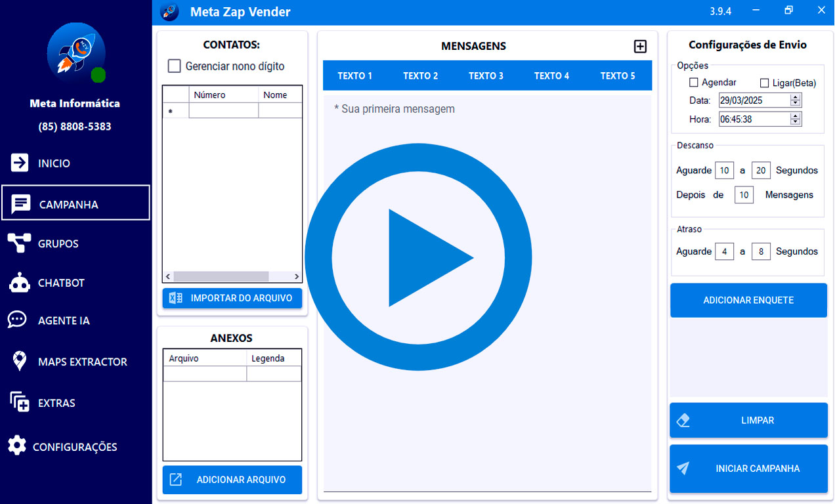Click contacts scrollbar left arrow
835x504 pixels.
click(x=168, y=276)
